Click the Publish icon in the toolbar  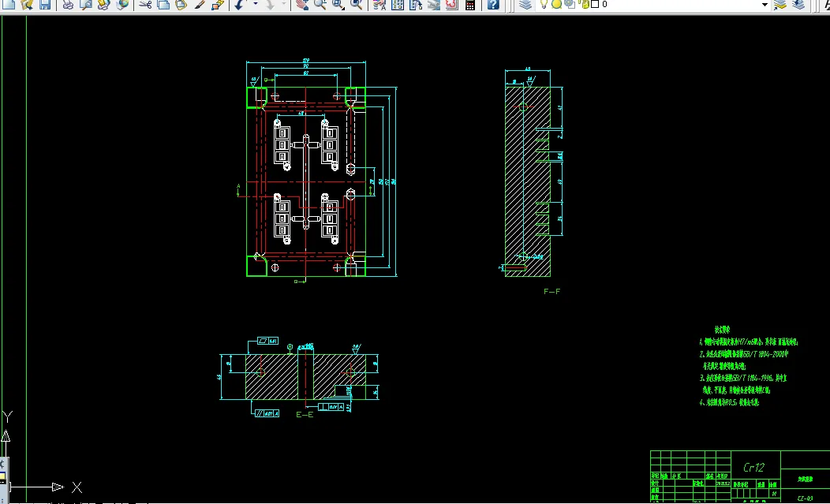tap(104, 5)
